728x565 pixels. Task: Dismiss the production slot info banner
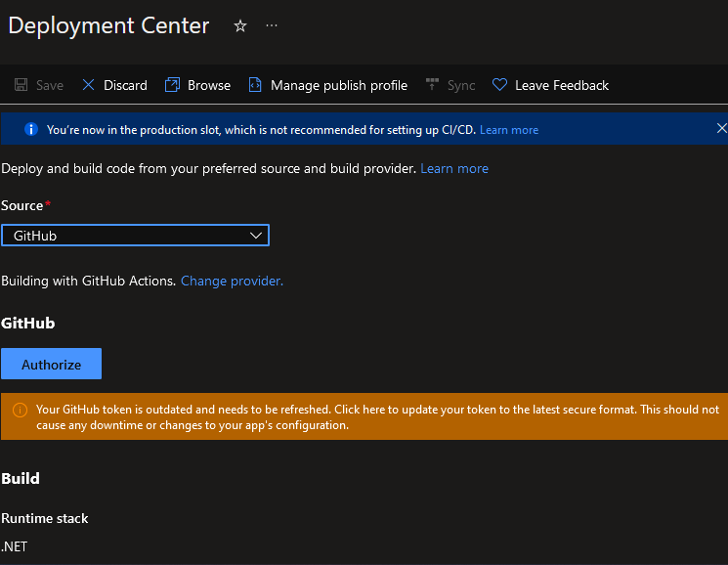pos(721,128)
